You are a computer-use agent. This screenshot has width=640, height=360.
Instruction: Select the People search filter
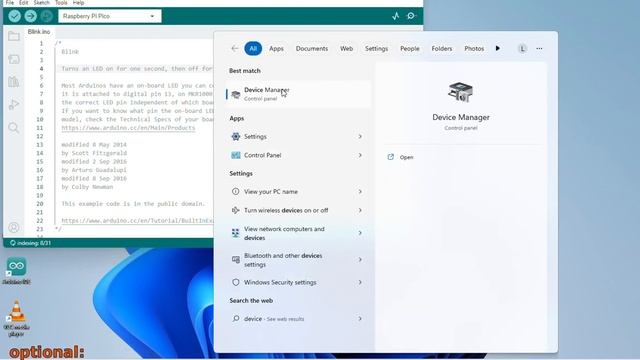coord(410,48)
